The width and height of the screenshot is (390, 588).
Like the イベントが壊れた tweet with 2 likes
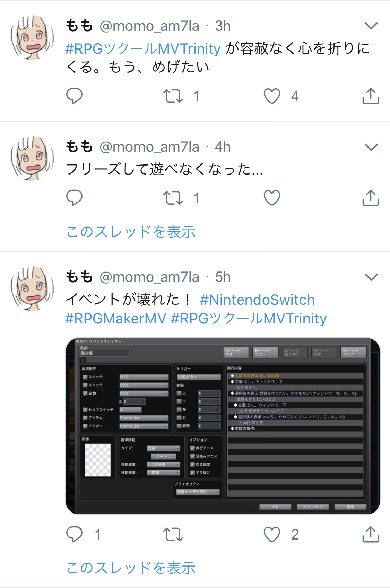(x=272, y=534)
